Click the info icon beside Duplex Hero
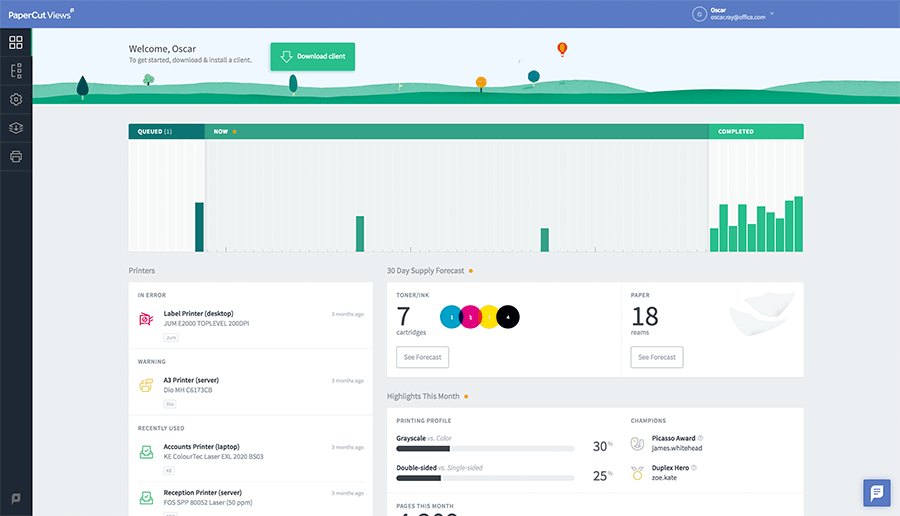This screenshot has width=900, height=516. click(x=694, y=467)
